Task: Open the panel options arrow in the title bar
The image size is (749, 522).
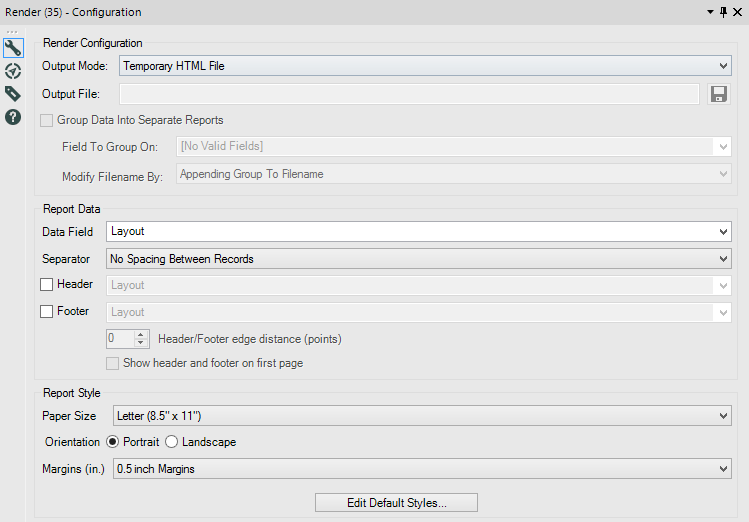Action: 710,12
